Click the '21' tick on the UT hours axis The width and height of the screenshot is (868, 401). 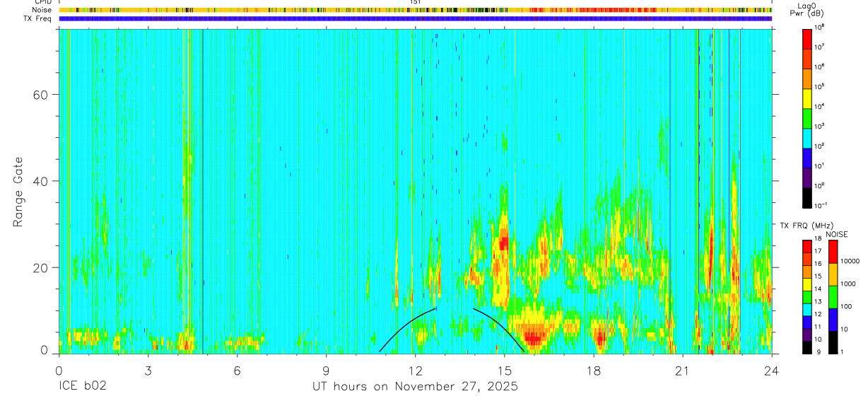click(683, 370)
